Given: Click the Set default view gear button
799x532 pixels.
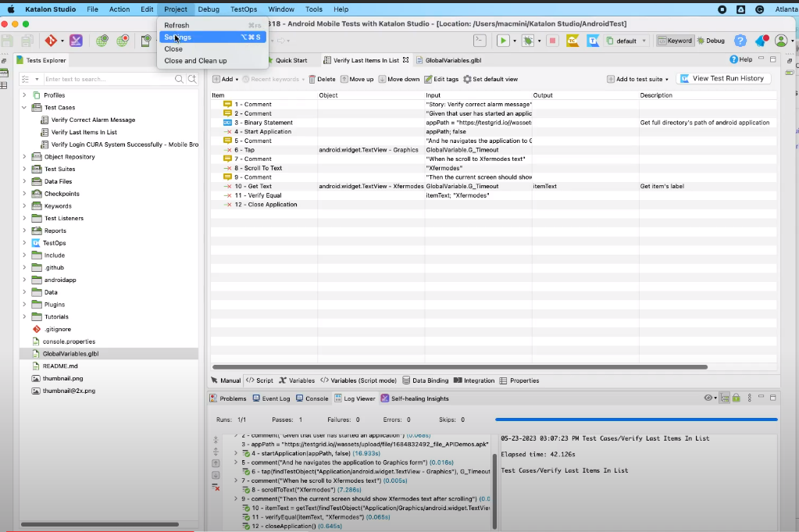Looking at the screenshot, I should click(490, 79).
